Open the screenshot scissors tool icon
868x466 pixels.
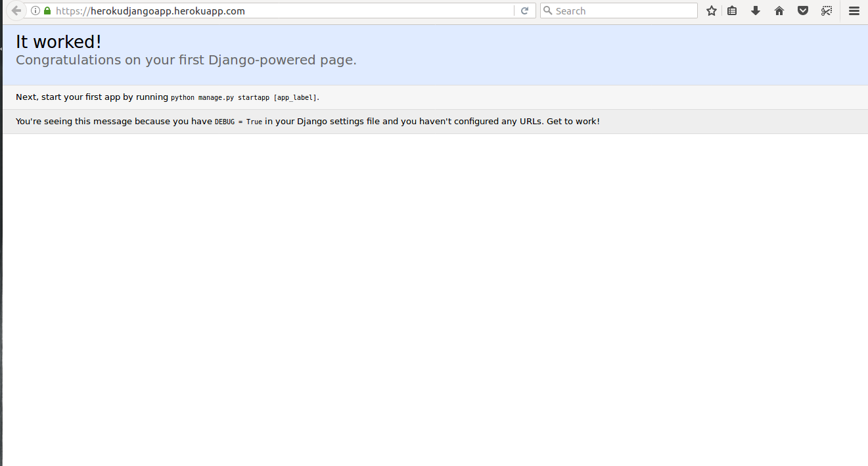(826, 11)
